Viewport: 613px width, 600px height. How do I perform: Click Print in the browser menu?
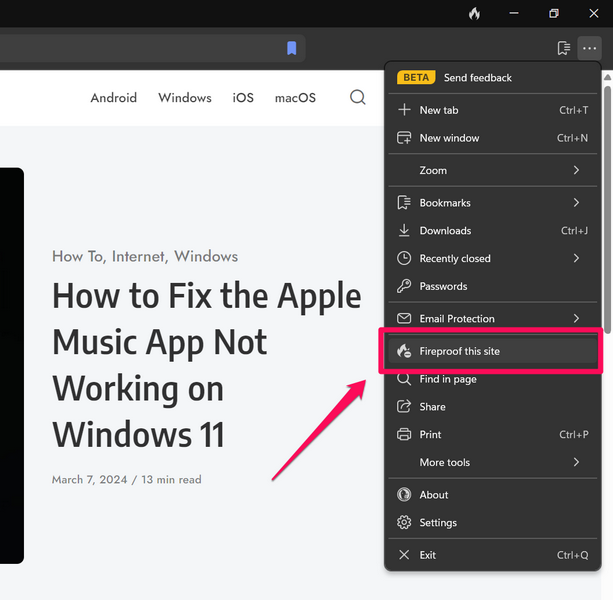[x=430, y=434]
